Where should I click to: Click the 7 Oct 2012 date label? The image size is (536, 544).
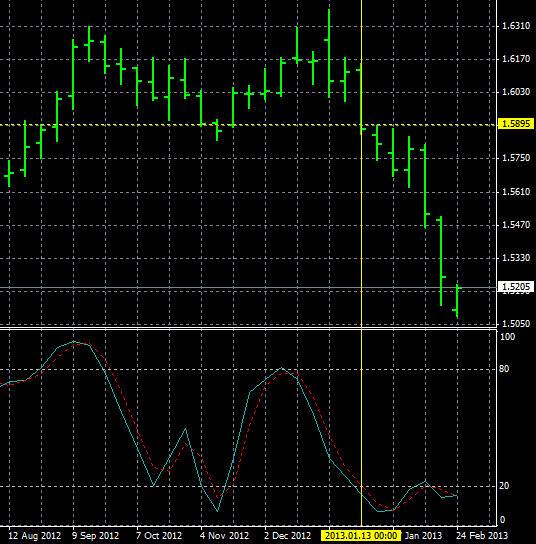[x=159, y=536]
